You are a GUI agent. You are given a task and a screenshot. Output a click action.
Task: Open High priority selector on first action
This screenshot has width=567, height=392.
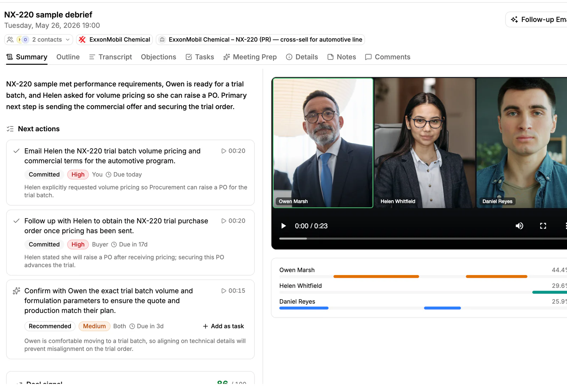[x=78, y=174]
